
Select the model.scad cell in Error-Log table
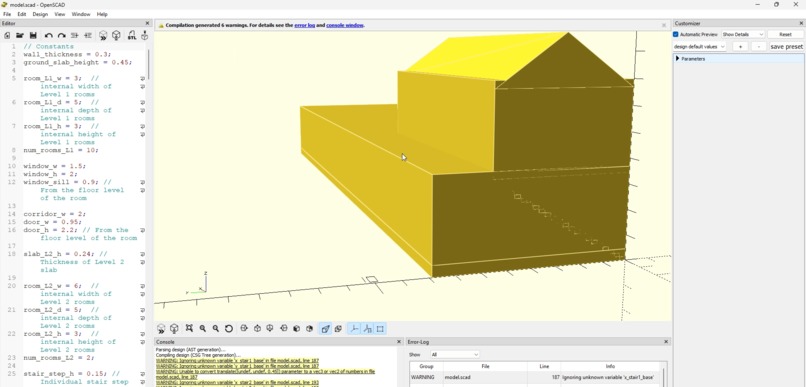pyautogui.click(x=485, y=377)
